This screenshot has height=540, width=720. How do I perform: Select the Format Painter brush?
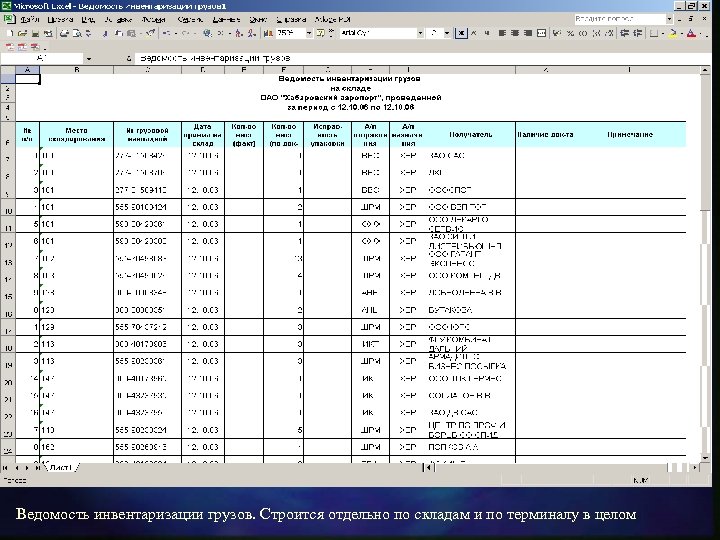coord(151,33)
